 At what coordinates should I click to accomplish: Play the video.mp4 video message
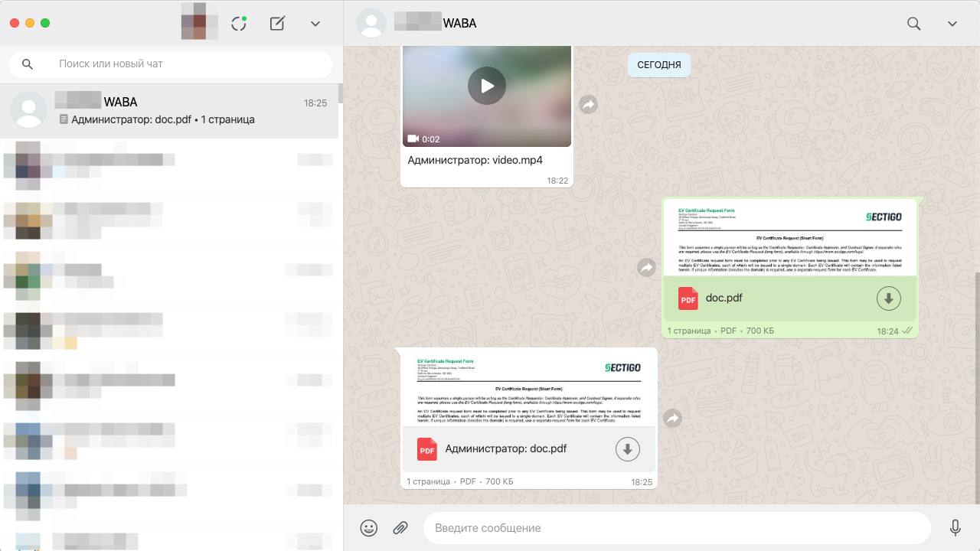click(487, 86)
